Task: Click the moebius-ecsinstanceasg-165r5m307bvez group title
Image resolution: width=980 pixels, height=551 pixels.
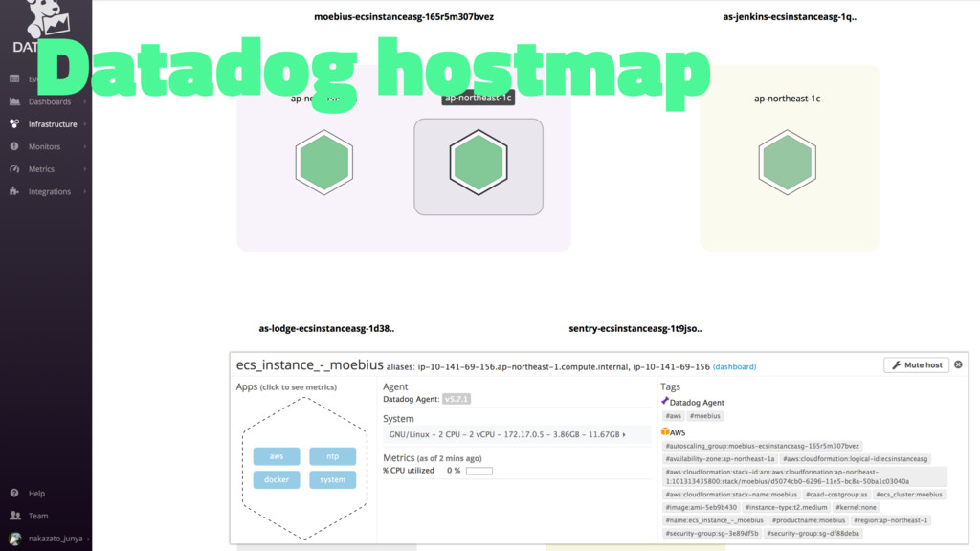Action: coord(404,17)
